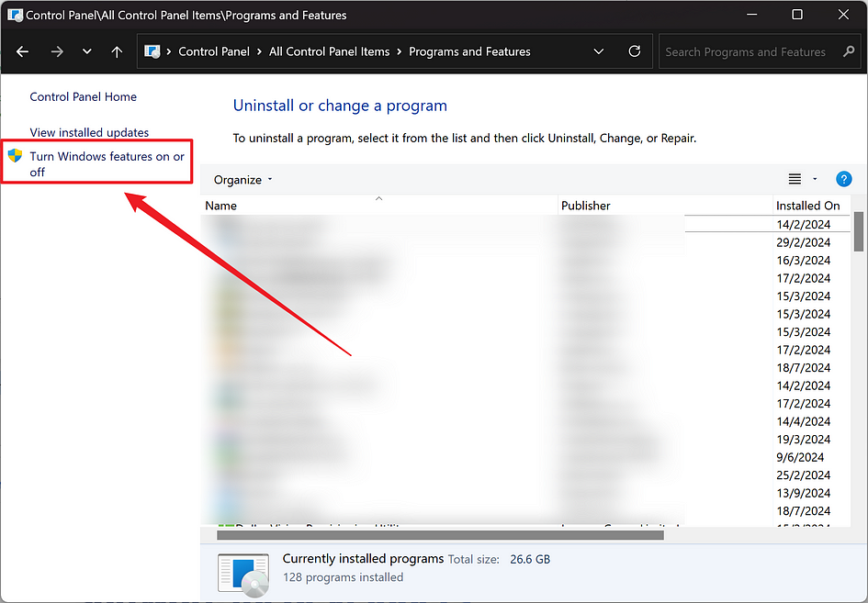Select the row dated 14/4/2024
Screen dimensions: 868x603
(525, 421)
